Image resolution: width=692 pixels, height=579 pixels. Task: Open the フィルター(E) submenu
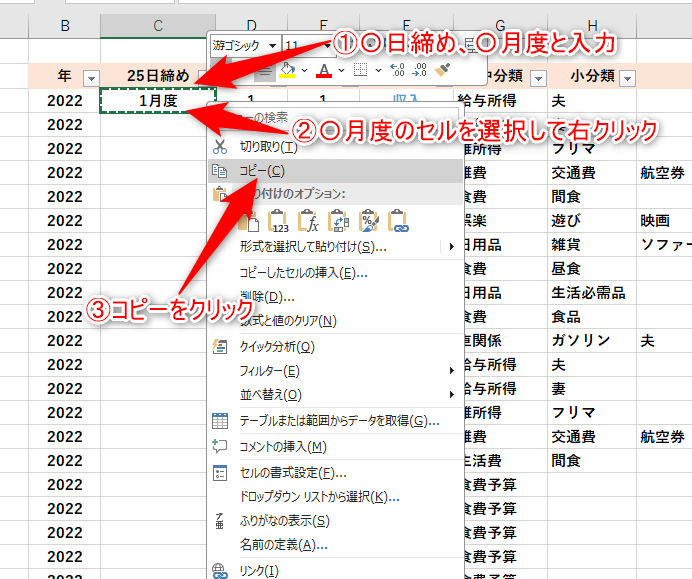335,371
